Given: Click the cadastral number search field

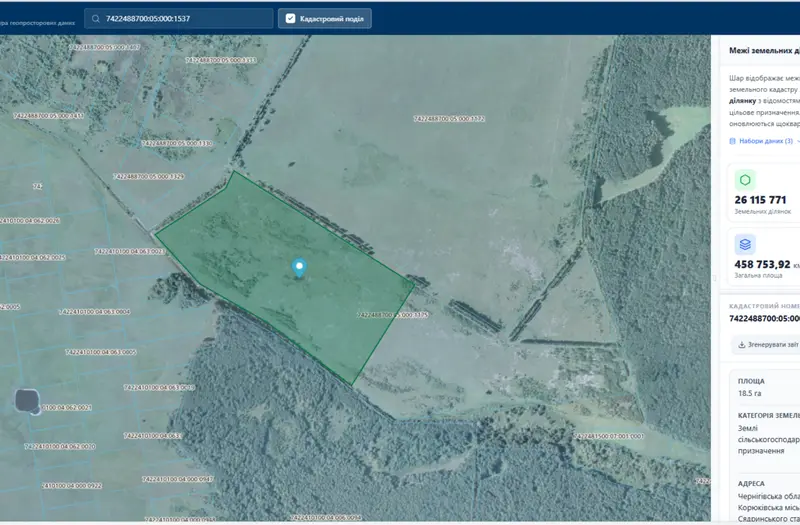Looking at the screenshot, I should (x=179, y=19).
